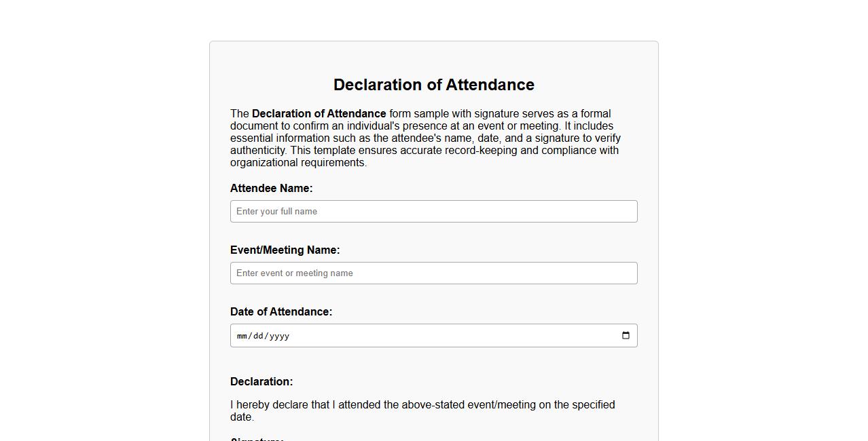Click the Event/Meeting Name input field
868x441 pixels.
433,273
